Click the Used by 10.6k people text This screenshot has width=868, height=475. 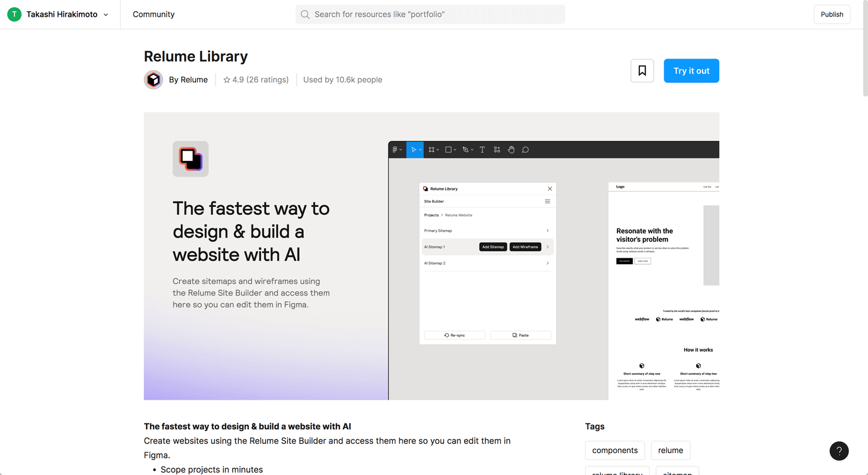[343, 80]
